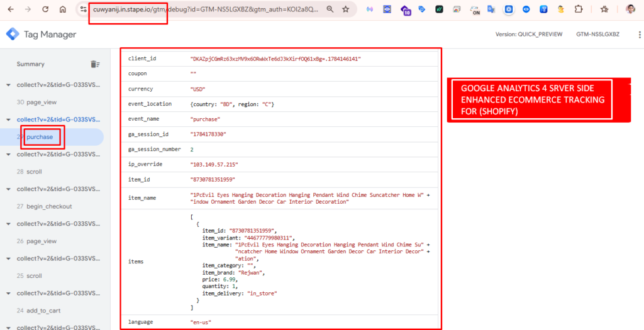
Task: Click the coupon row label
Action: [x=138, y=74]
